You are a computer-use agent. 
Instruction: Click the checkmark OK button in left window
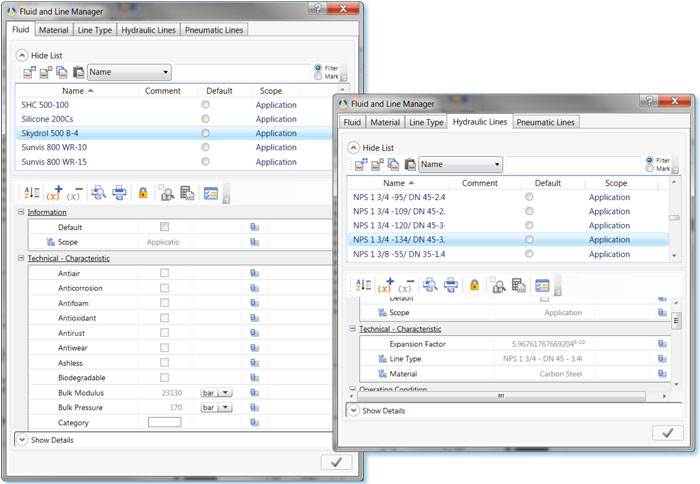[x=337, y=463]
